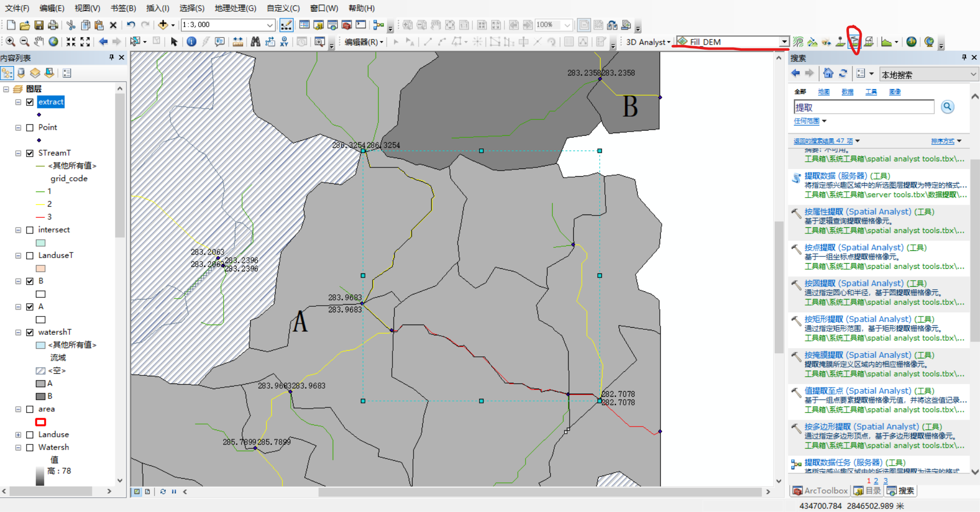This screenshot has height=512, width=980.
Task: Open the Editor toolbar
Action: (x=286, y=25)
